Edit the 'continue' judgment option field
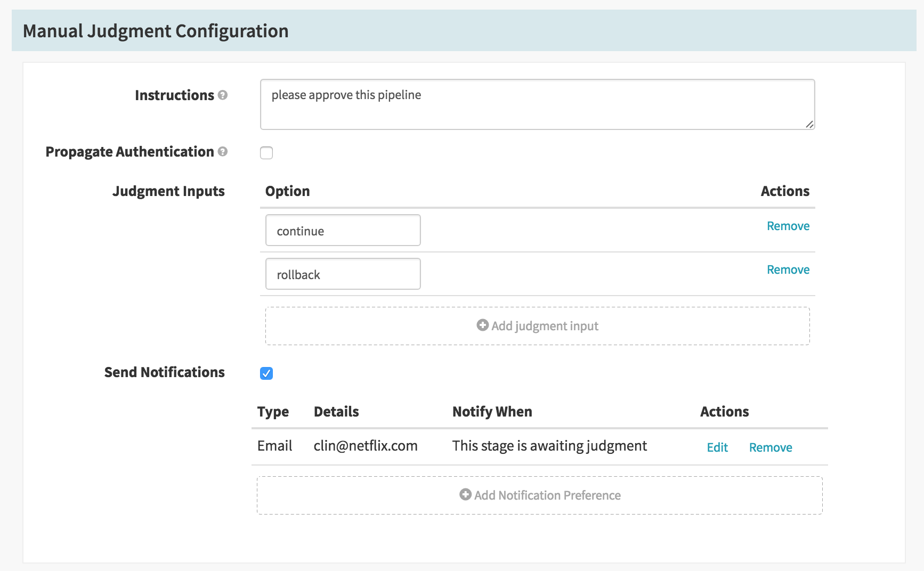Screen dimensions: 924x571 343,230
